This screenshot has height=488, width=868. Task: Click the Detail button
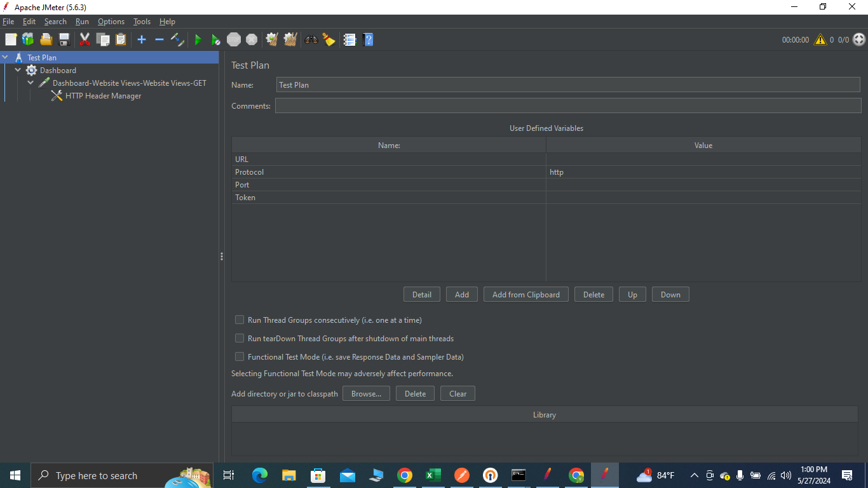pos(422,294)
